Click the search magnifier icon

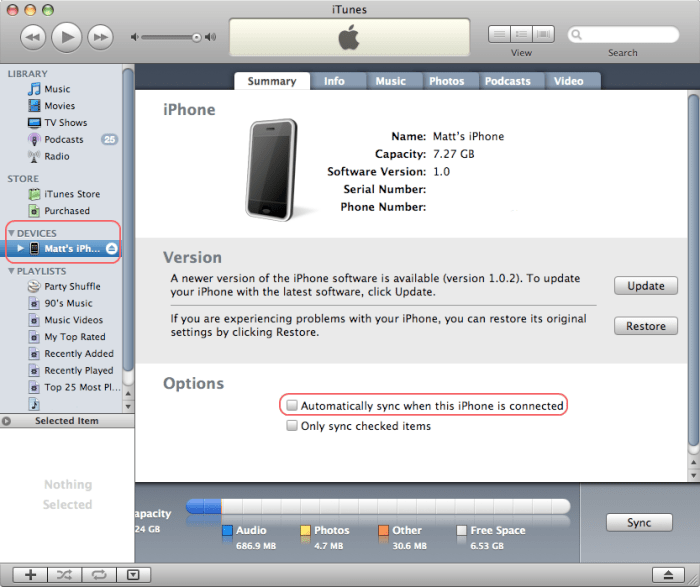pyautogui.click(x=577, y=35)
